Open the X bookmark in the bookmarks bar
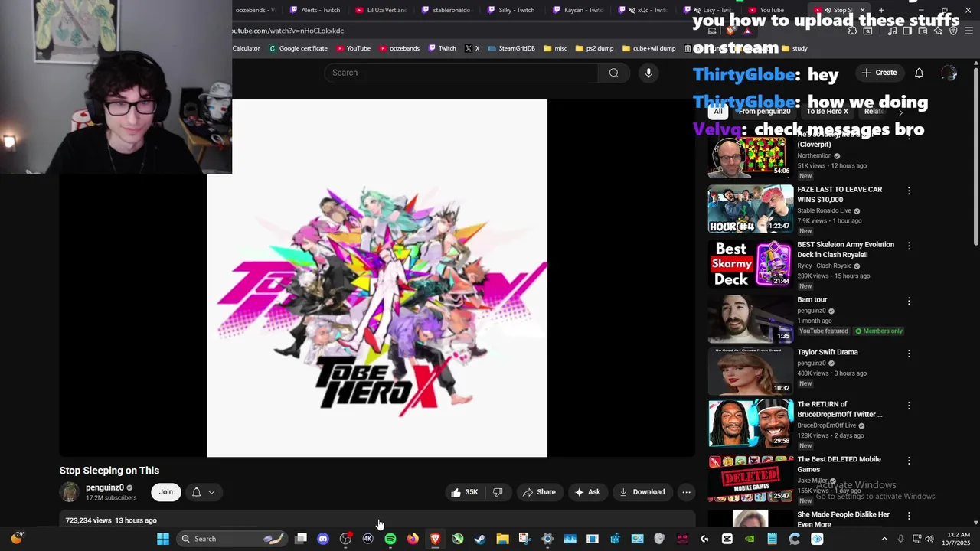This screenshot has height=551, width=980. click(x=472, y=48)
